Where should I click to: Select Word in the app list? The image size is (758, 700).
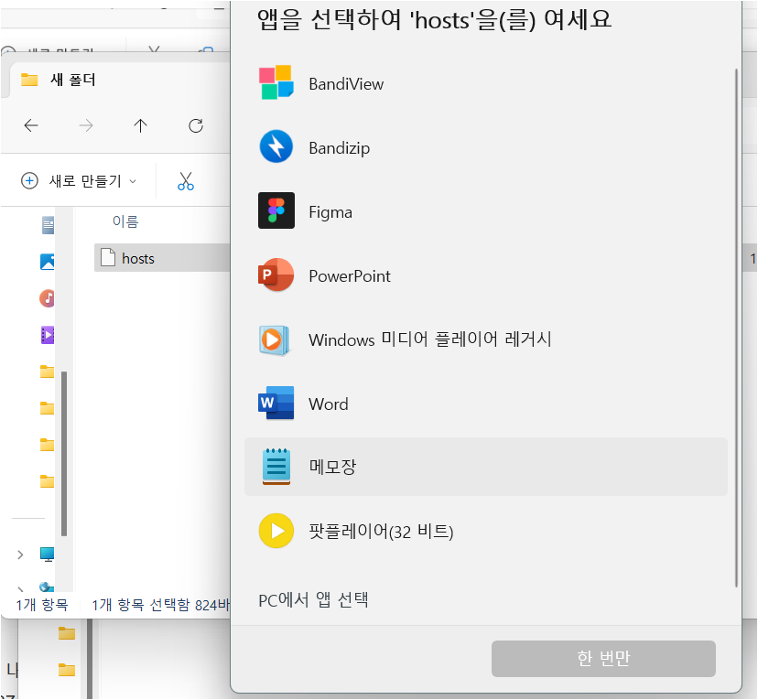tap(486, 404)
